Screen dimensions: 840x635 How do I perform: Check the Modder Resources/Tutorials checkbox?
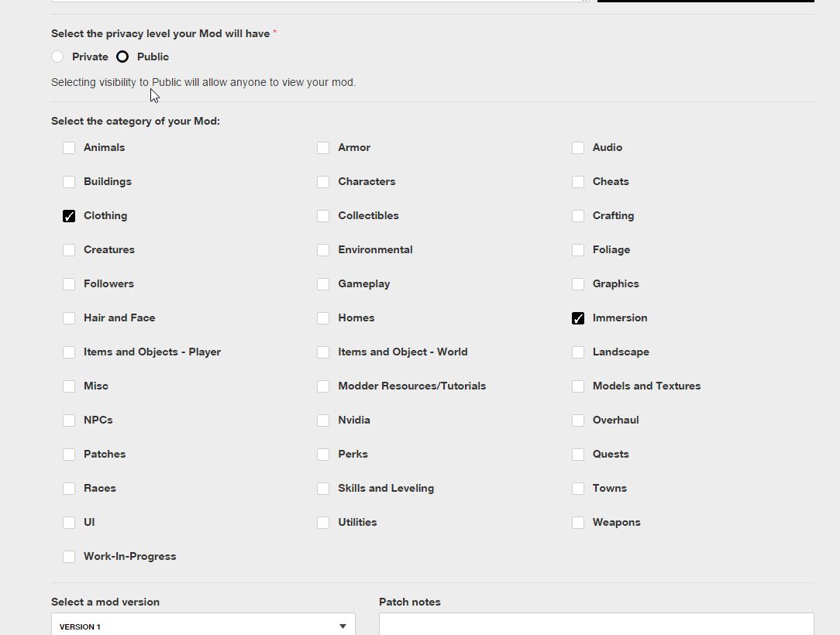pyautogui.click(x=323, y=386)
